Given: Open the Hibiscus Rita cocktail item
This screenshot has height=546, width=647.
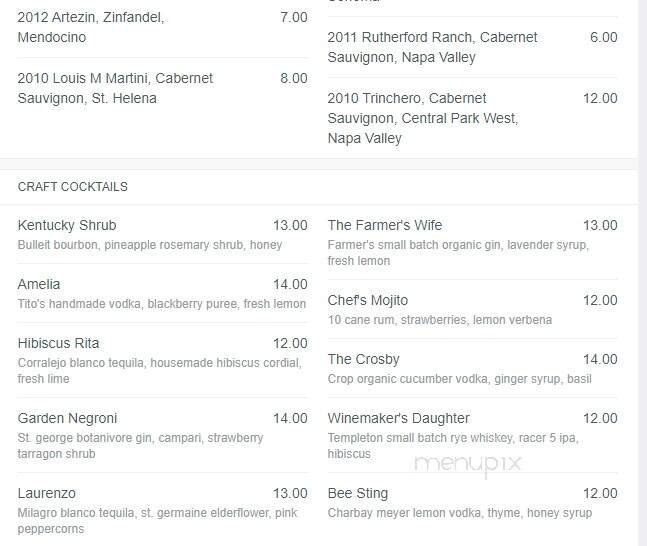Looking at the screenshot, I should [58, 343].
